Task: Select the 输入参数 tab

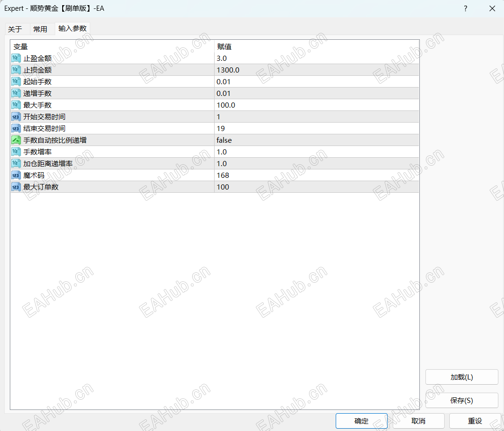Action: (x=72, y=29)
